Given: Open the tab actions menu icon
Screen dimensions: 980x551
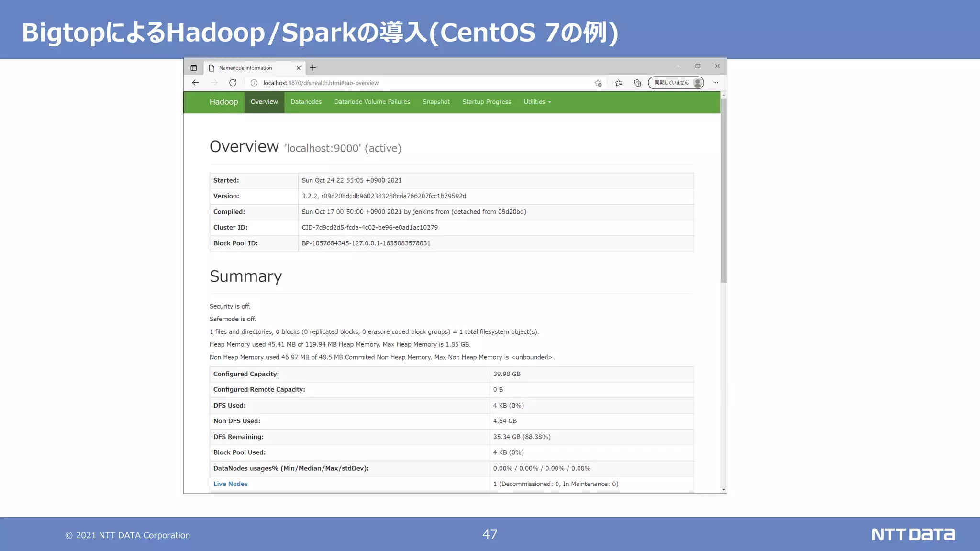Looking at the screenshot, I should pyautogui.click(x=194, y=68).
